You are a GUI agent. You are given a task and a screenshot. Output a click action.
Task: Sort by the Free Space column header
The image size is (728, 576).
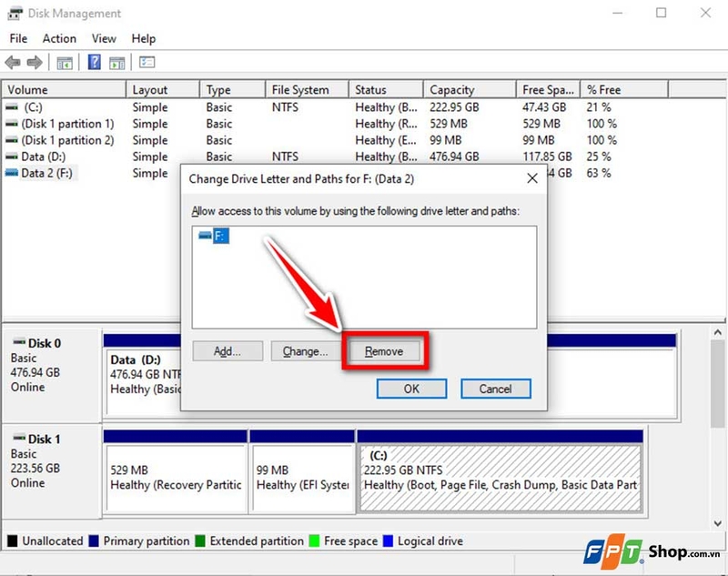tap(549, 89)
